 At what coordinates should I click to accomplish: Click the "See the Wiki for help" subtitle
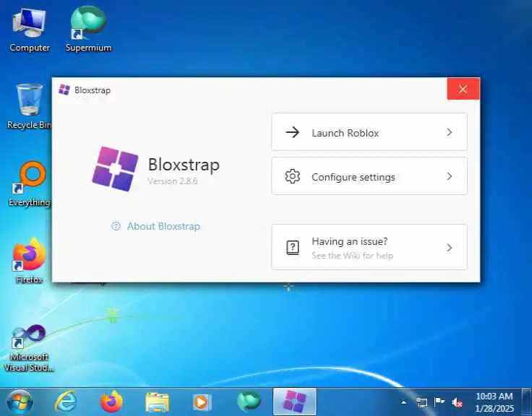tap(352, 256)
